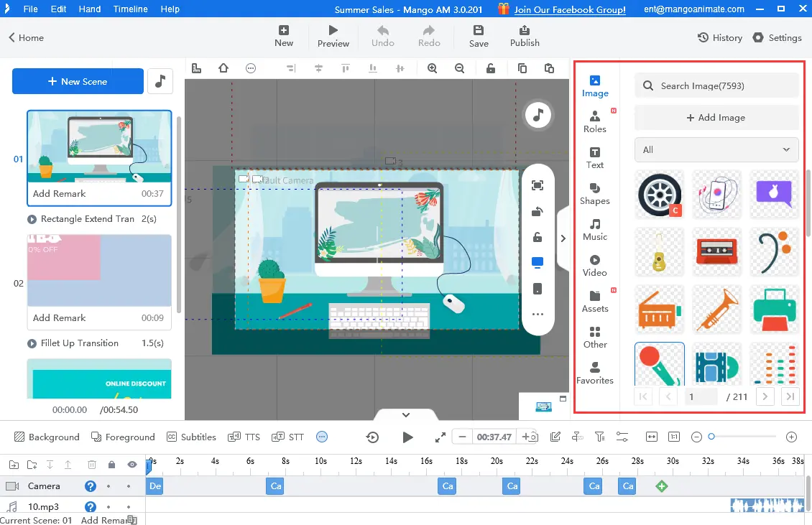Image resolution: width=812 pixels, height=525 pixels.
Task: Toggle visibility eye icon in timeline header
Action: [132, 465]
